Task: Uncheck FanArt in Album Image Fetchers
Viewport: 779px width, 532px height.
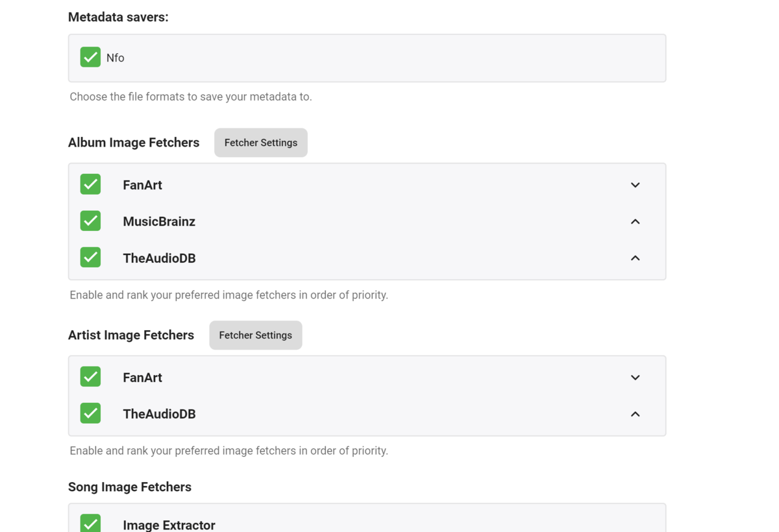Action: [x=90, y=184]
